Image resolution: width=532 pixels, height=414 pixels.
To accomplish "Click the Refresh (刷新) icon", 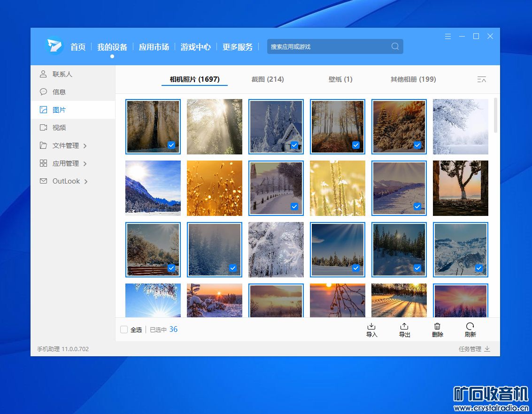I will 470,326.
